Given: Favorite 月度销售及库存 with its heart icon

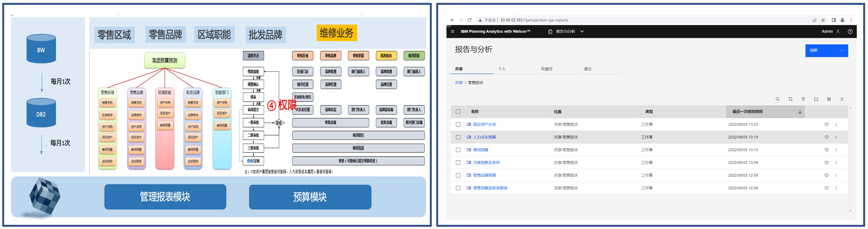Looking at the screenshot, I should point(827,163).
